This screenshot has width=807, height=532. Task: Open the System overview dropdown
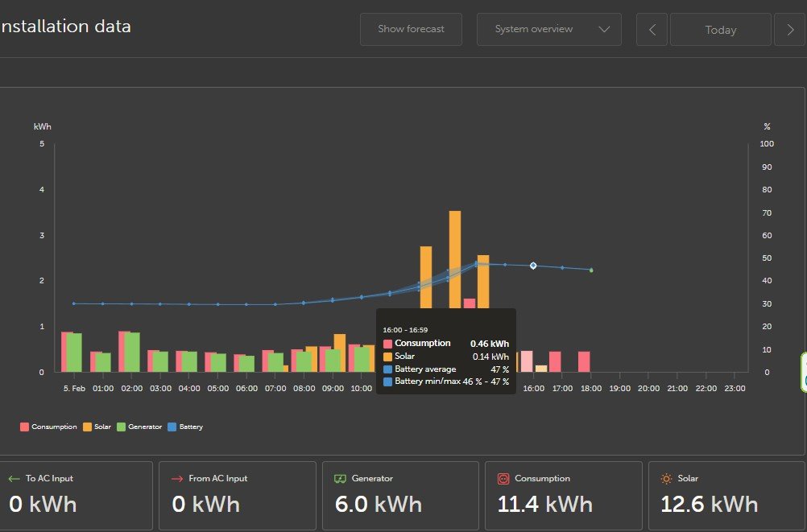548,29
